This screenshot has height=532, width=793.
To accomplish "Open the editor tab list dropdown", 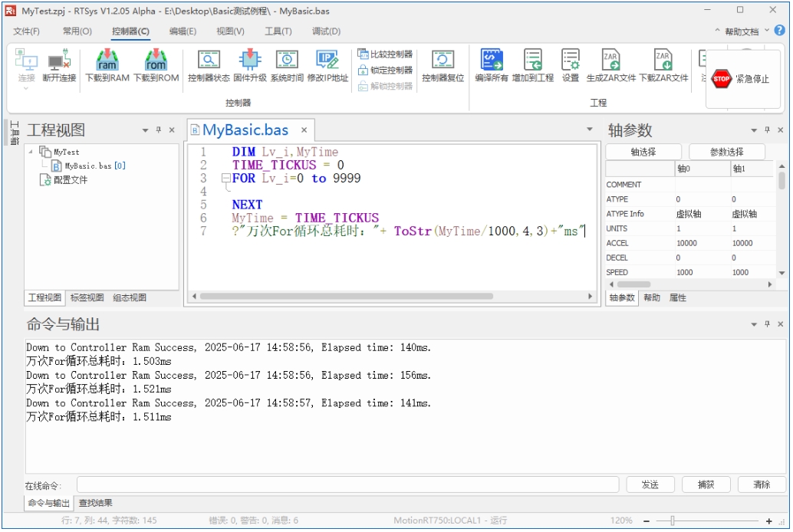I will pyautogui.click(x=589, y=130).
